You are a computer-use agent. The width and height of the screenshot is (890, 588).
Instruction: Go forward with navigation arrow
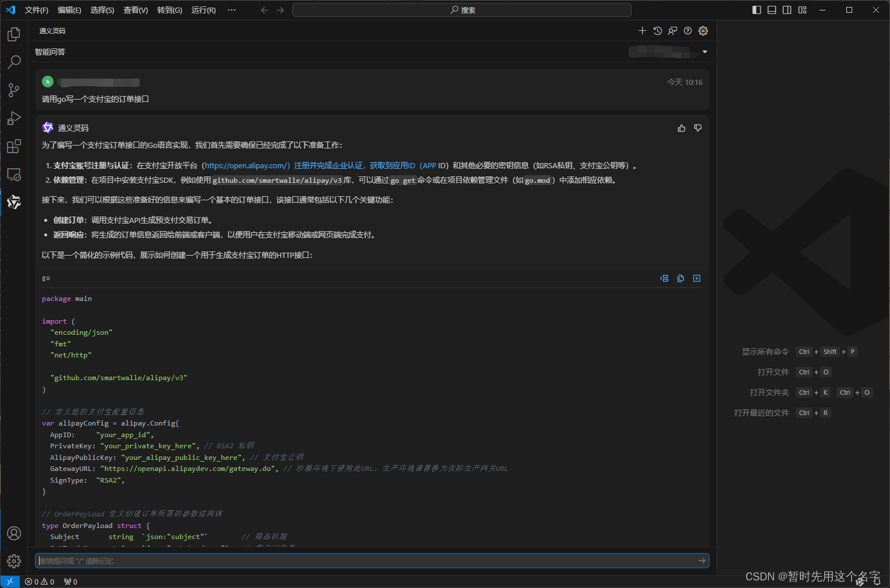click(280, 10)
